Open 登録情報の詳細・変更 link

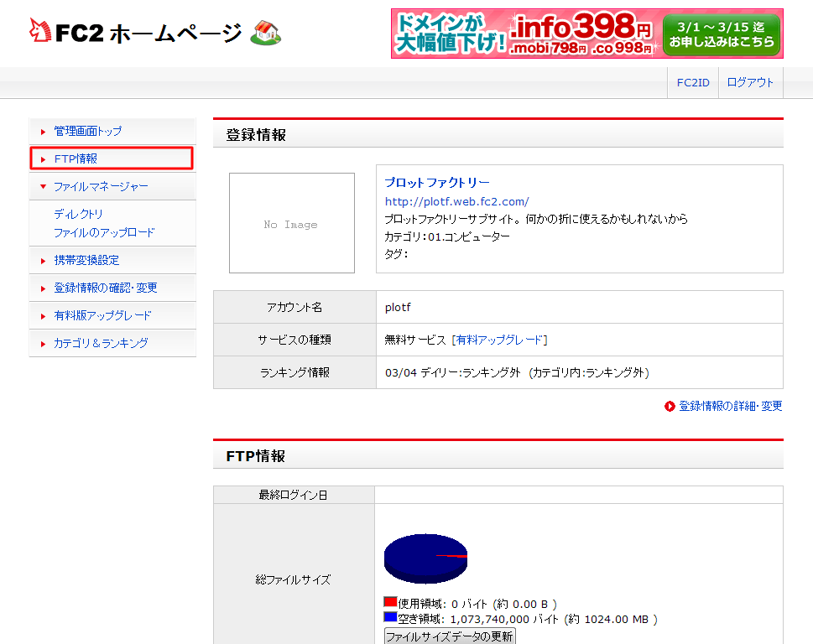click(x=731, y=406)
